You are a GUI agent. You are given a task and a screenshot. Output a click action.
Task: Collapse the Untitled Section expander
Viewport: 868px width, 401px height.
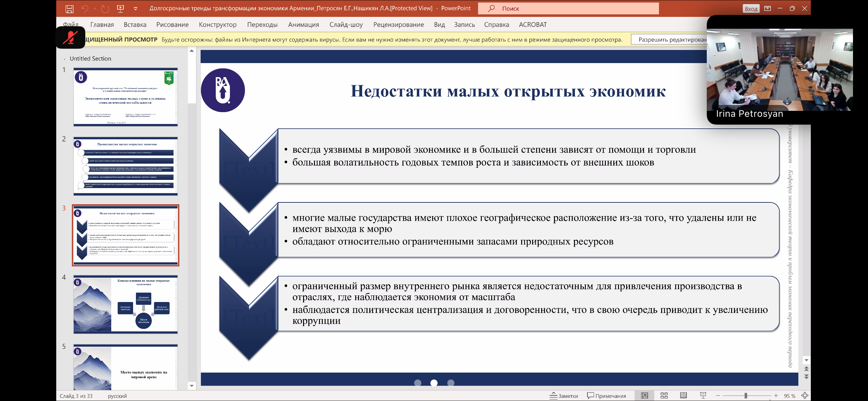(64, 59)
